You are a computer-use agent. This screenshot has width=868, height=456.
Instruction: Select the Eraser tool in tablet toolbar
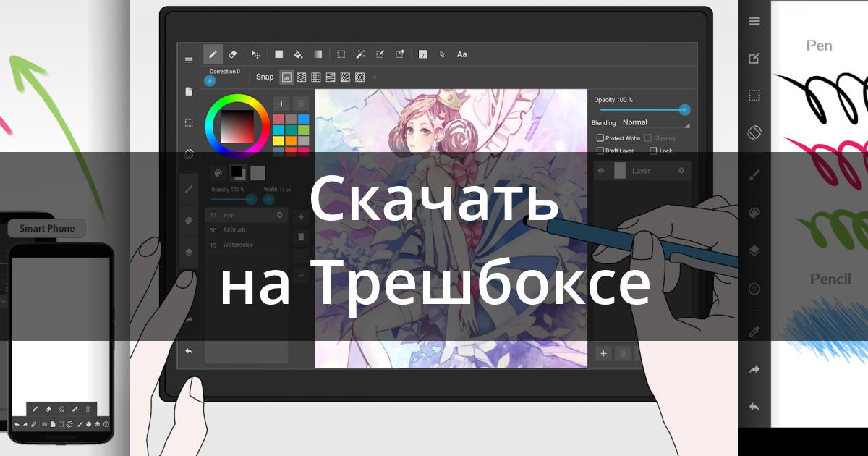233,54
